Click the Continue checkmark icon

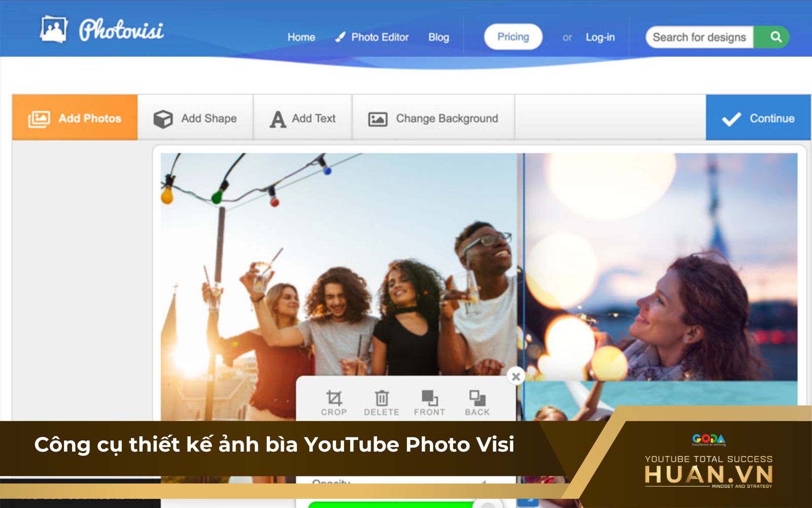[731, 119]
